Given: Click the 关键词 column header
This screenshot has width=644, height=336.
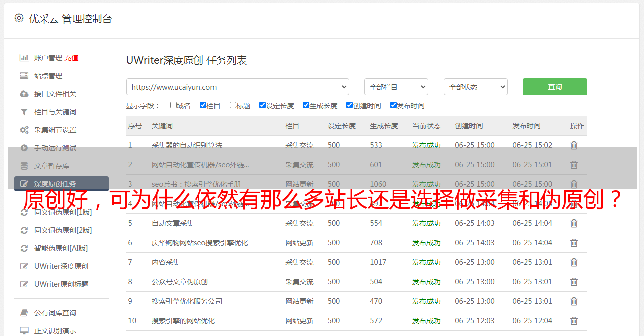Looking at the screenshot, I should coord(162,126).
